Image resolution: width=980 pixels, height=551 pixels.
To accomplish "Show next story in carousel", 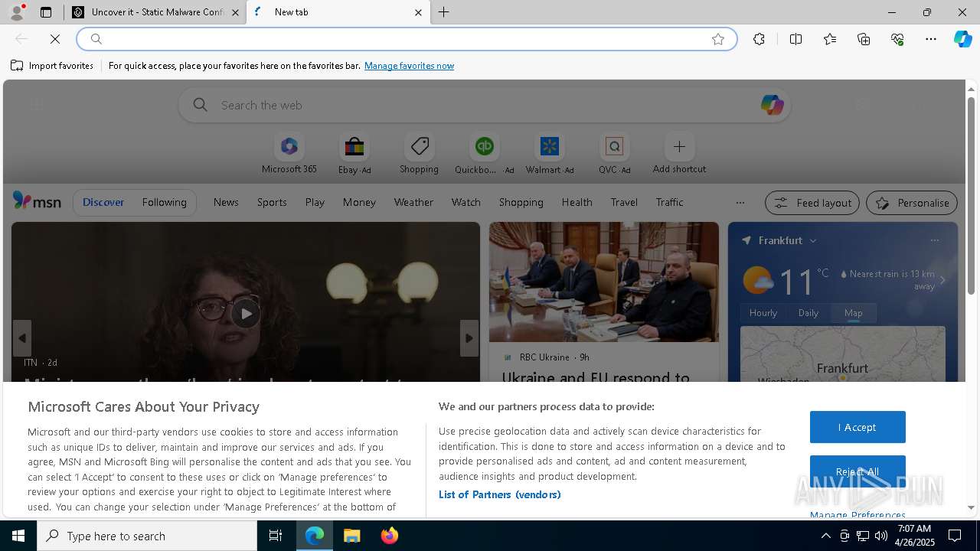I will click(x=469, y=338).
